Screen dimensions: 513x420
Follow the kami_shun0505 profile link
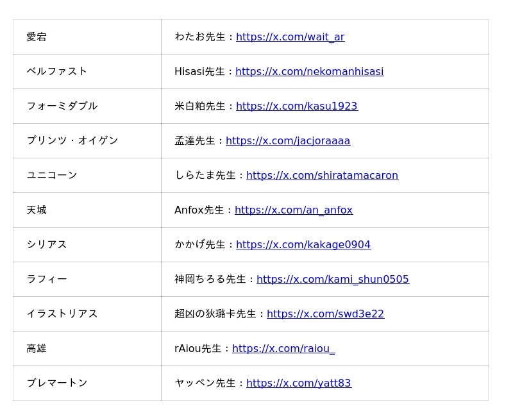pos(332,280)
